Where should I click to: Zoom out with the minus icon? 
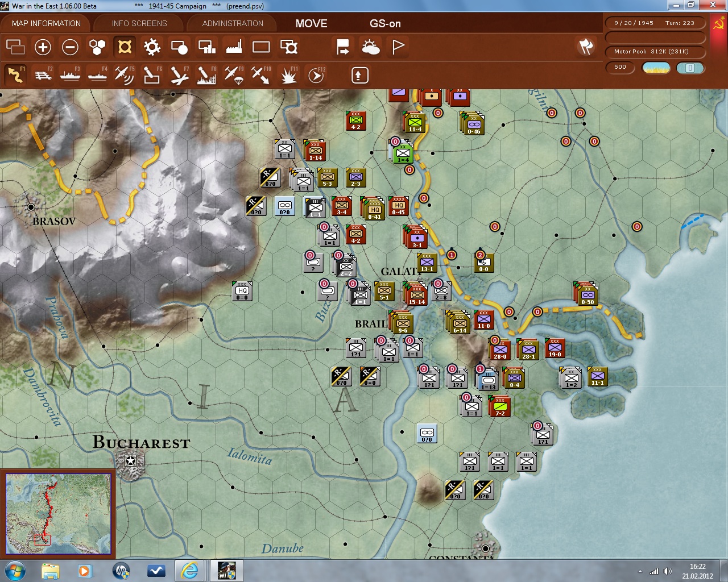(x=70, y=47)
